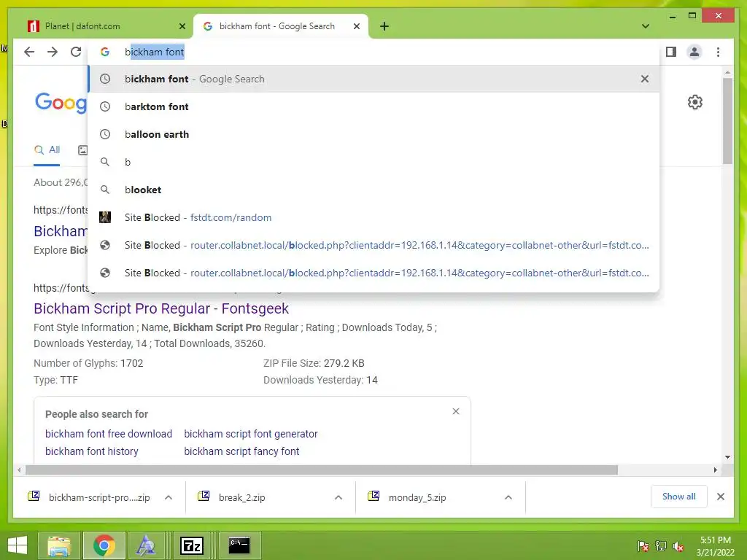This screenshot has width=747, height=560.
Task: Click the scroll down arrow of vertical scrollbar
Action: [x=727, y=457]
